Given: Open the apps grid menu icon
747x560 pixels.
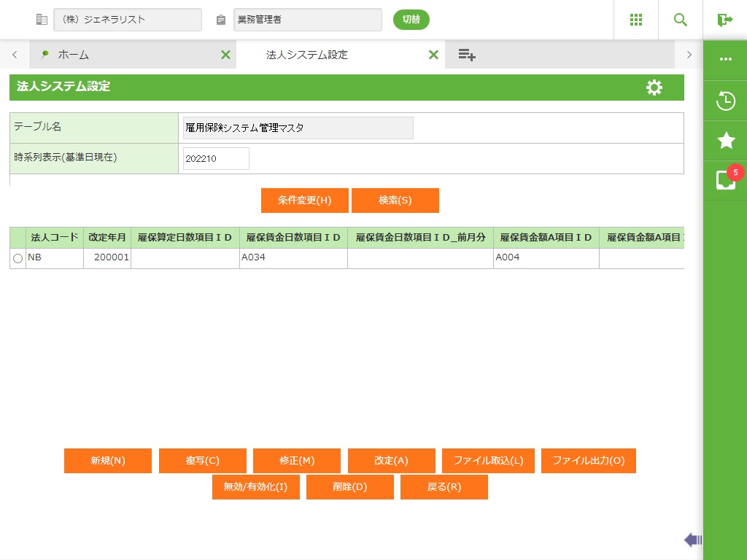Looking at the screenshot, I should pos(635,20).
